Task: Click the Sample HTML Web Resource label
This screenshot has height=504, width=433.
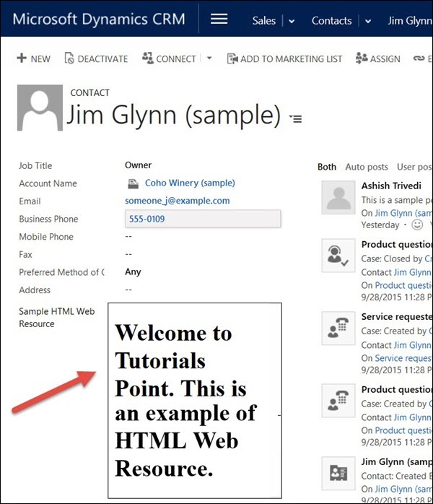Action: point(56,317)
